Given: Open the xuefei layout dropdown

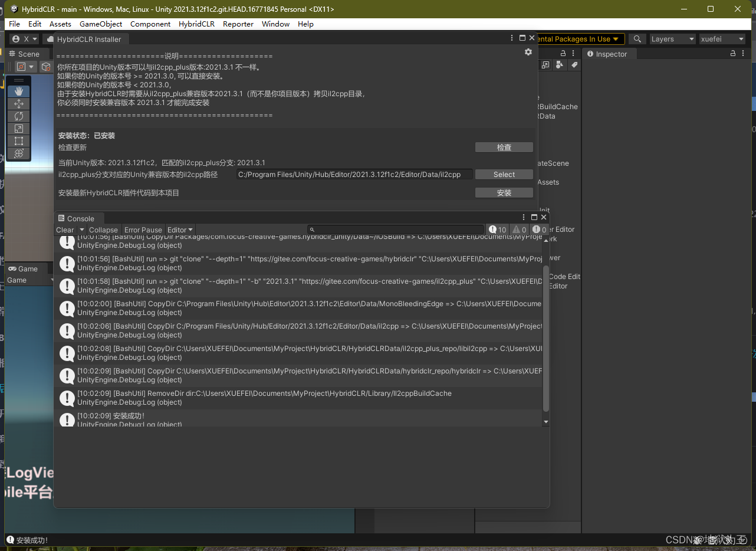Looking at the screenshot, I should coord(722,39).
